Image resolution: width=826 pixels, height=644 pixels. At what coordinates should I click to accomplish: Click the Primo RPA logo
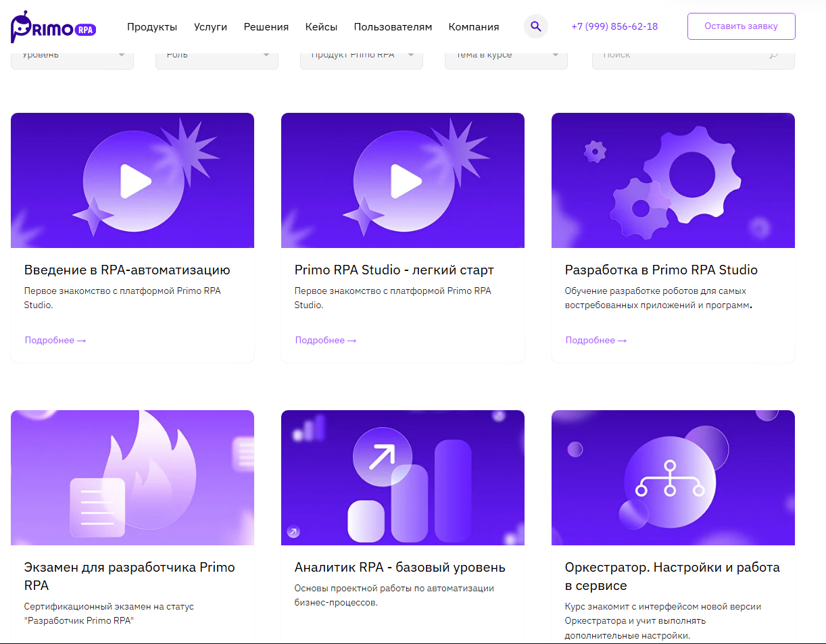pyautogui.click(x=53, y=27)
